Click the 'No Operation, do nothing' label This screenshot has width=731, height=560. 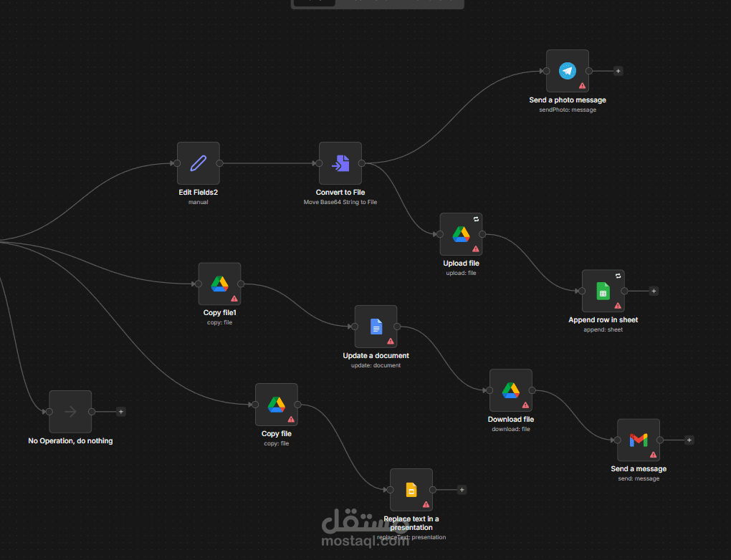(x=70, y=440)
